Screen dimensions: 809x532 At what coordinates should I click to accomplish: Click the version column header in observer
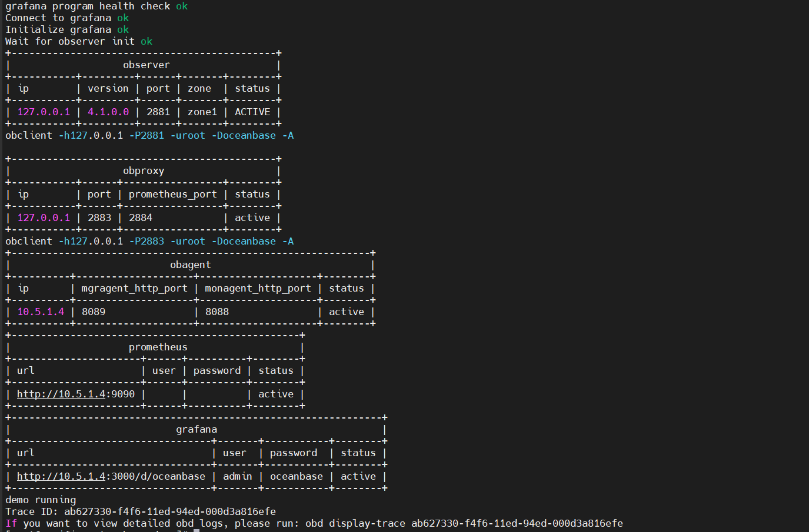click(x=108, y=89)
